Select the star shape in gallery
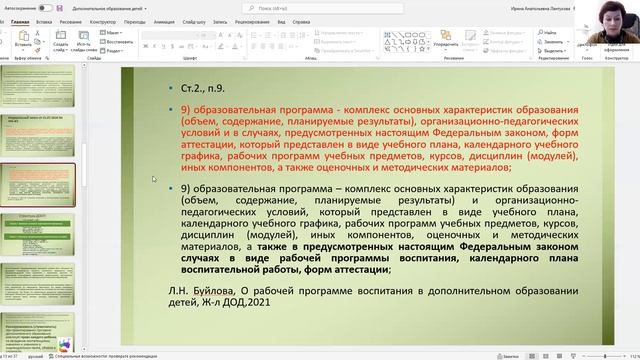The height and width of the screenshot is (360, 640). 422,49
